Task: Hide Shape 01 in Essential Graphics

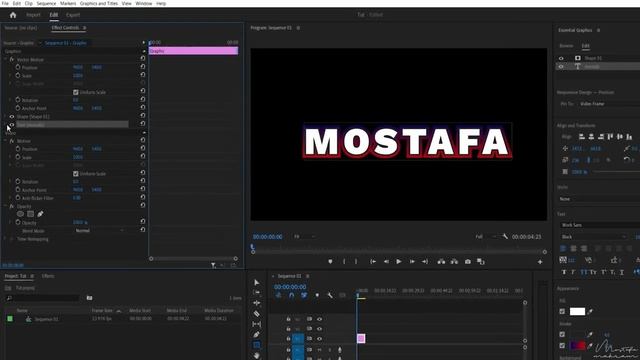Action: click(x=561, y=58)
